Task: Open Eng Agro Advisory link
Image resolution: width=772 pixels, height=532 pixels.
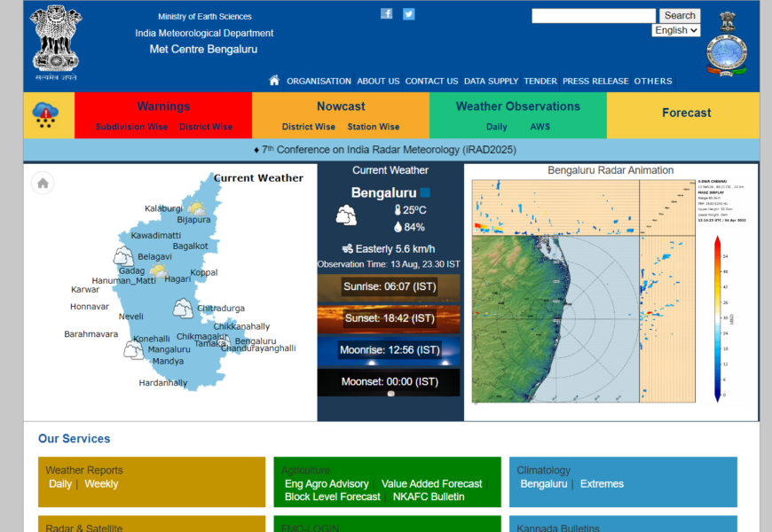Action: [x=327, y=484]
